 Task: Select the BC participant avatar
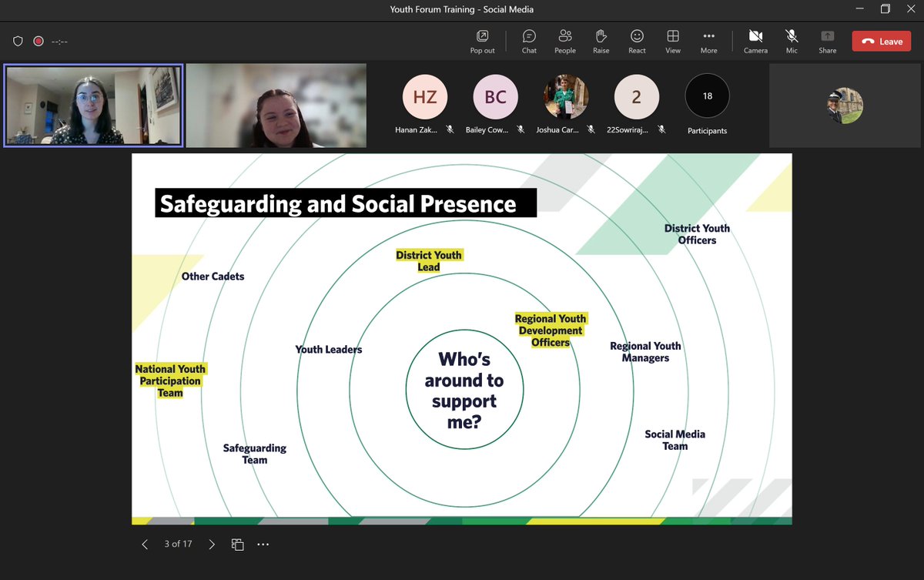tap(496, 97)
